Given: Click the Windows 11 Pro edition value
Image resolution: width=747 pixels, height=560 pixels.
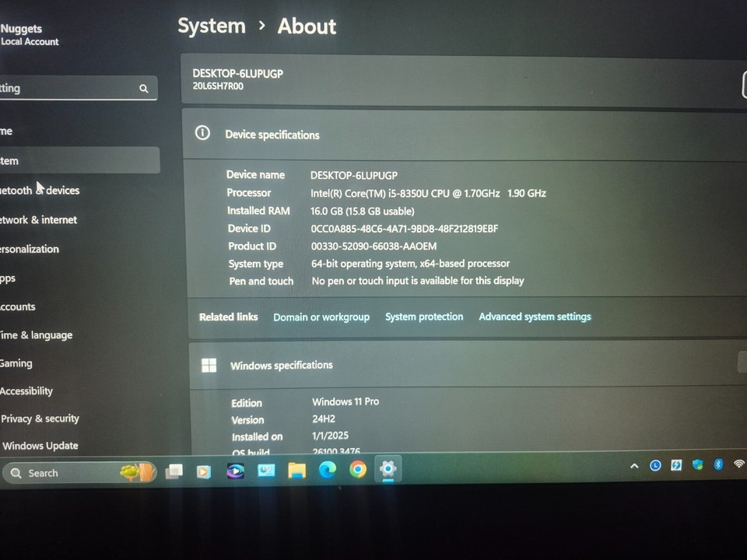Looking at the screenshot, I should (345, 401).
